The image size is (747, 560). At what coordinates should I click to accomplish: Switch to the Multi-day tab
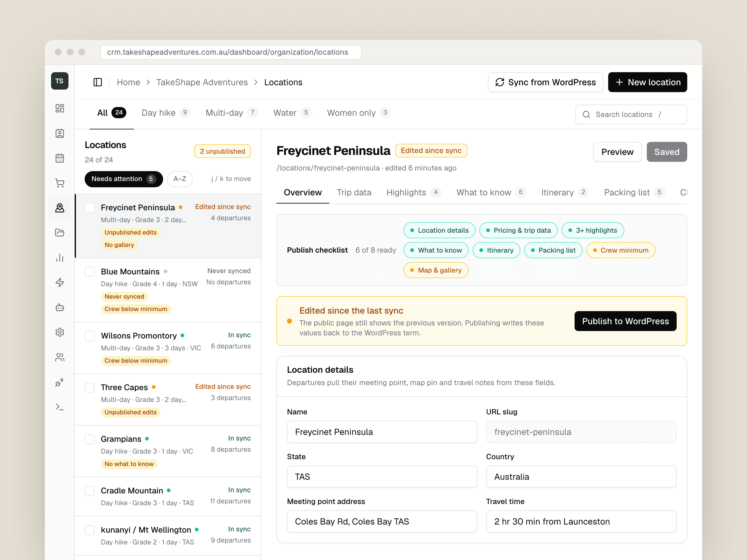click(232, 113)
